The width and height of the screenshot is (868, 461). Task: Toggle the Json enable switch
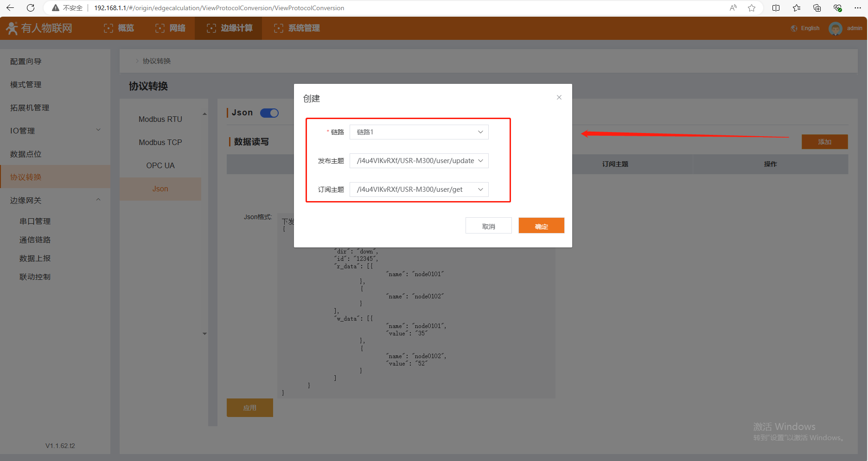pyautogui.click(x=269, y=113)
